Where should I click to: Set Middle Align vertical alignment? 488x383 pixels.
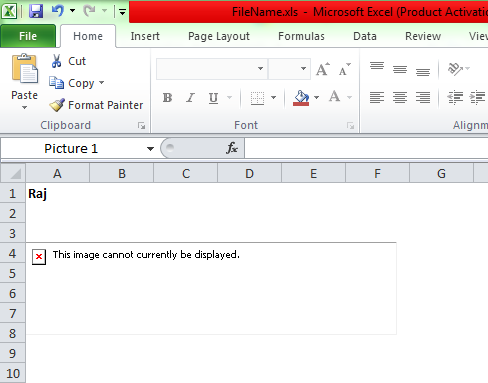[400, 69]
